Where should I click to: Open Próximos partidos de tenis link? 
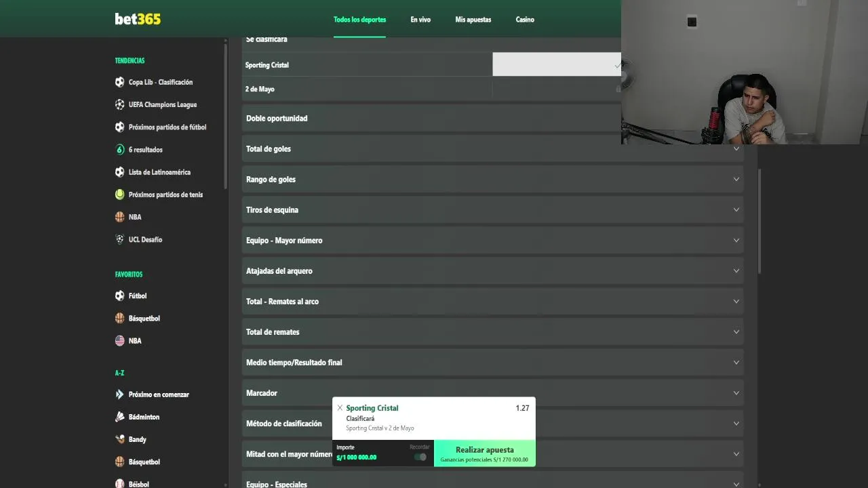[165, 195]
